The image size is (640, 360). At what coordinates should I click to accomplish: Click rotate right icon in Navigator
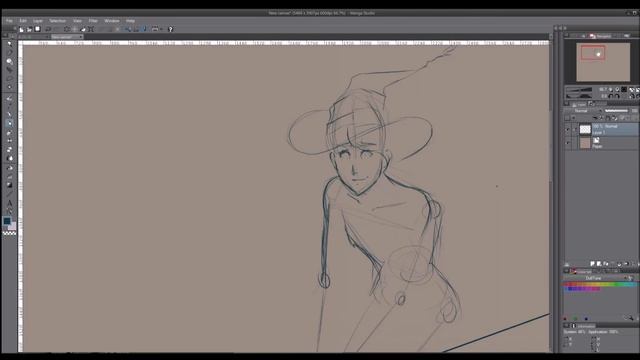click(617, 96)
